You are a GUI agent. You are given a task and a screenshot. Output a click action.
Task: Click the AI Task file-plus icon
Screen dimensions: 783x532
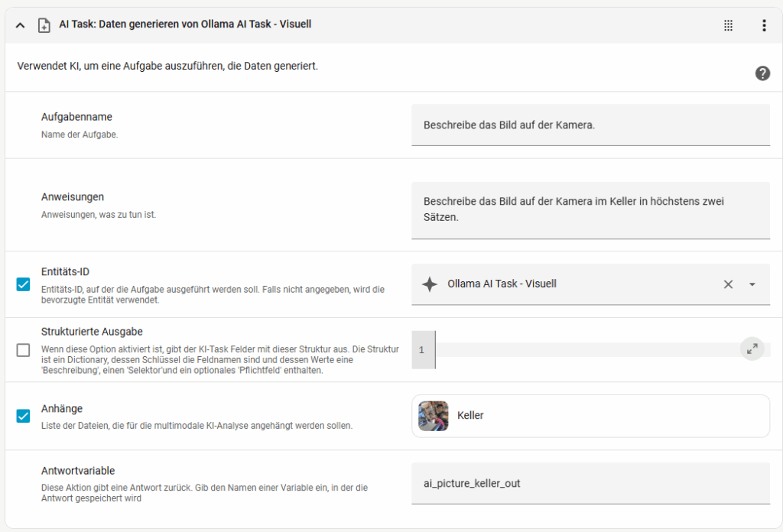pyautogui.click(x=44, y=25)
